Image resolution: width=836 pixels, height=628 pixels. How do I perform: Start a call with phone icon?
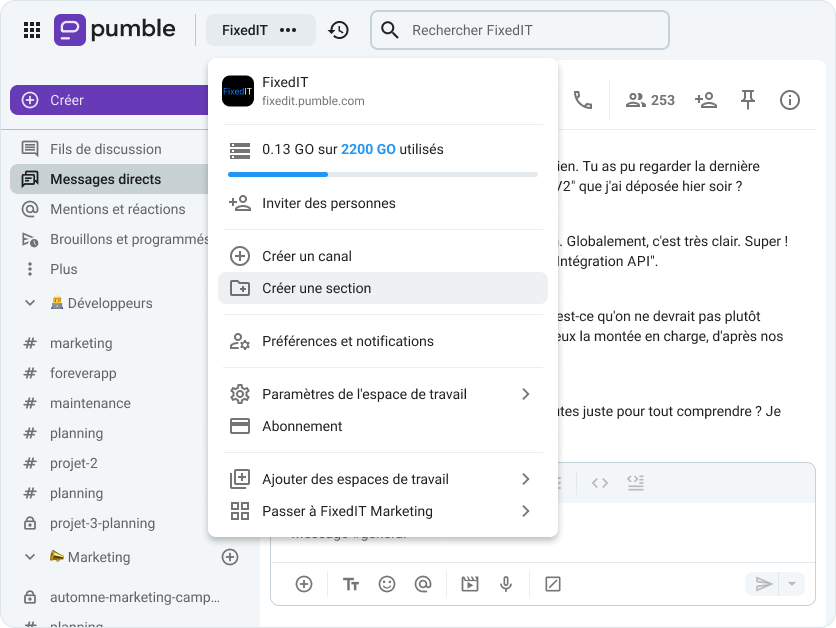click(x=582, y=100)
